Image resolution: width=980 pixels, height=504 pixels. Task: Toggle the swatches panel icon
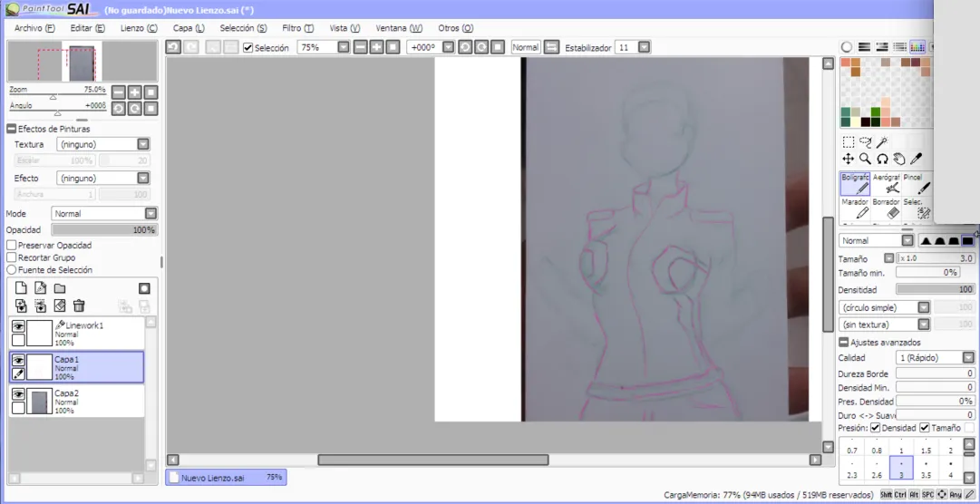pos(917,47)
